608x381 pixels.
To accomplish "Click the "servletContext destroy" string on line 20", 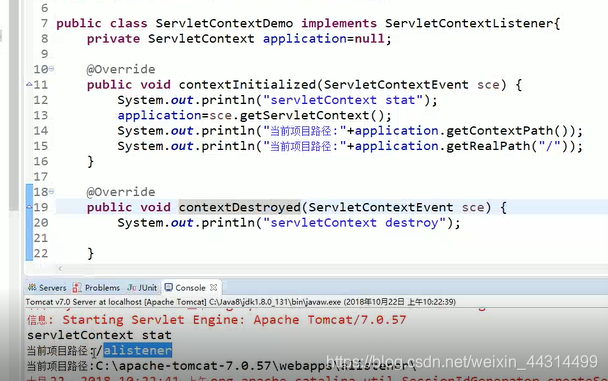I will (x=354, y=223).
